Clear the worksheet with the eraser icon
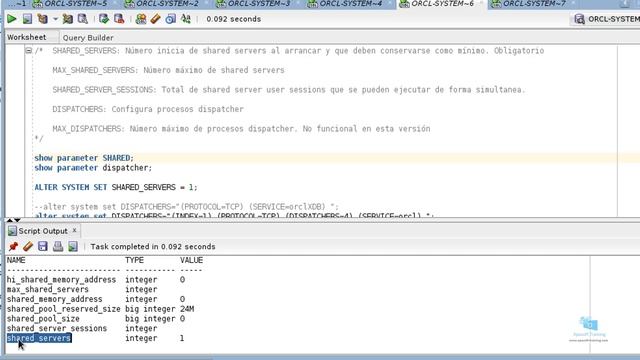The image size is (640, 360). 156,19
